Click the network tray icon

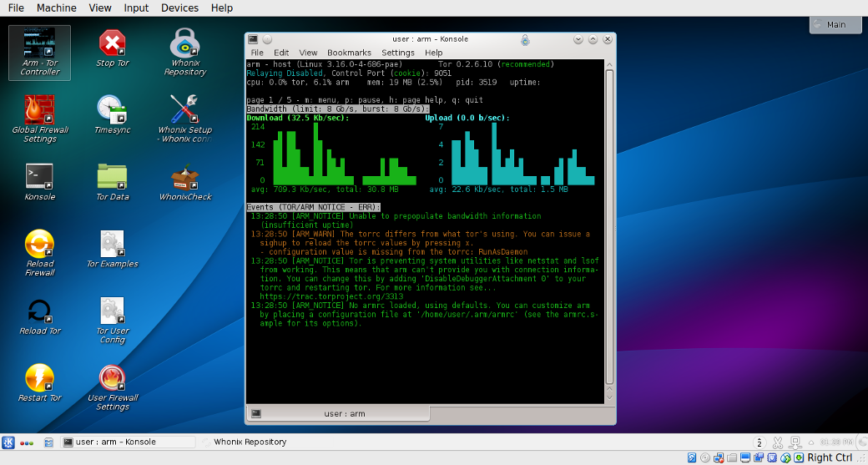795,442
